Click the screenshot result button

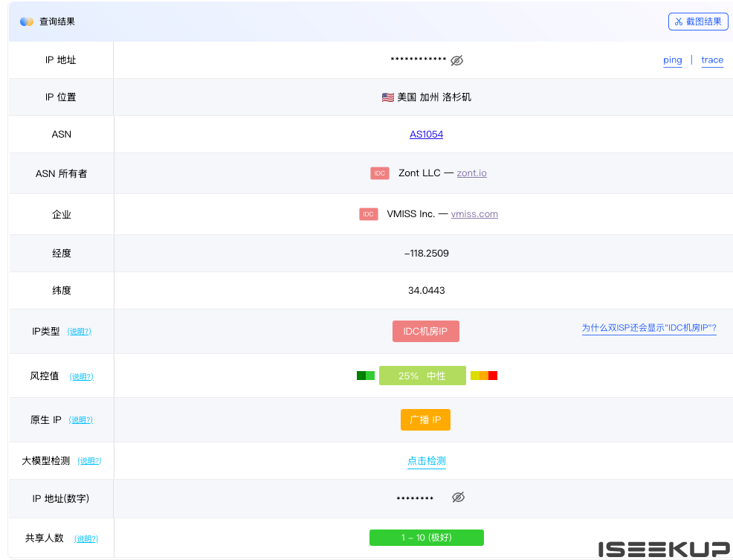(698, 22)
